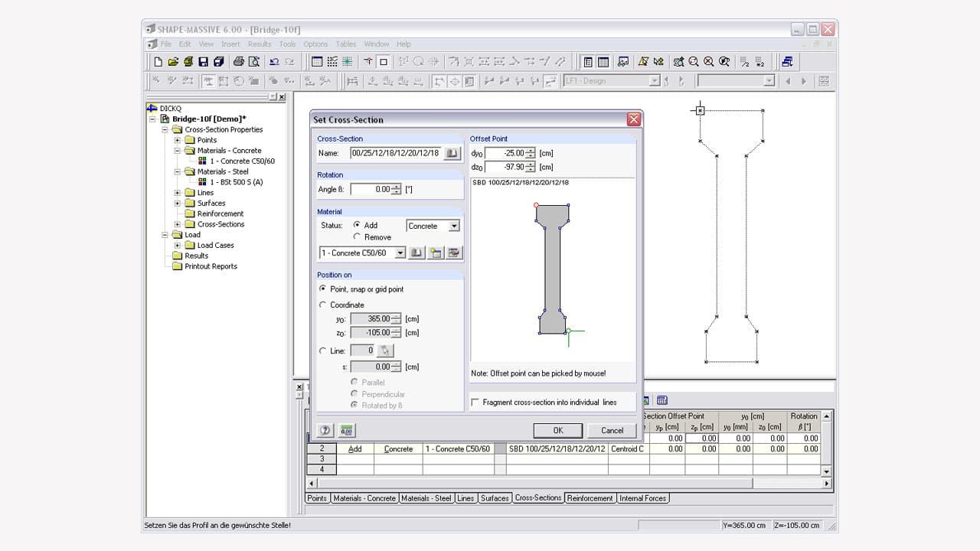Click the help icon in the dialog
The height and width of the screenshot is (551, 980).
(x=325, y=431)
